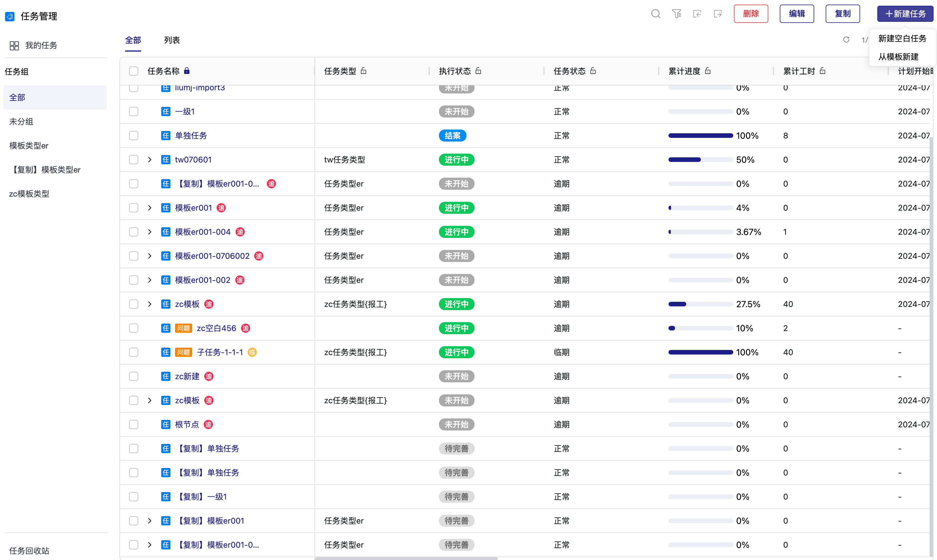Click the search magnifier icon
This screenshot has height=560, width=937.
tap(656, 14)
